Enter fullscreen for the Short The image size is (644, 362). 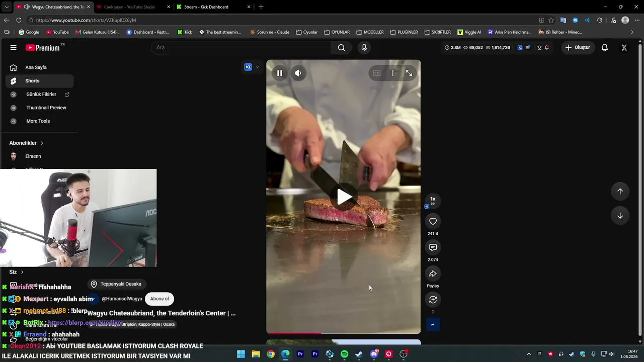[x=409, y=73]
